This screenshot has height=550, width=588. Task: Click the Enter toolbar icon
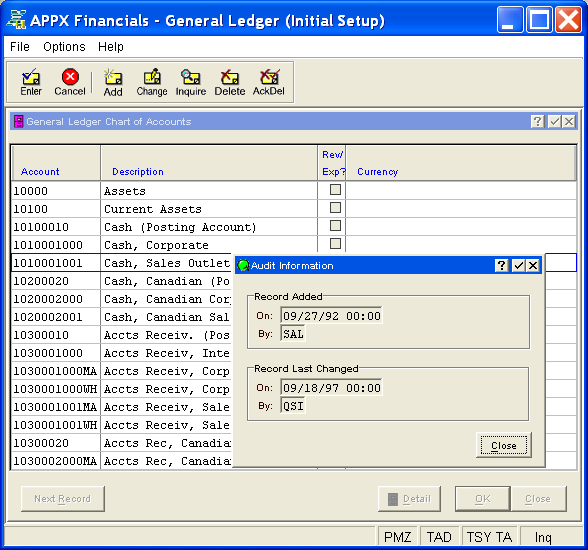click(31, 82)
